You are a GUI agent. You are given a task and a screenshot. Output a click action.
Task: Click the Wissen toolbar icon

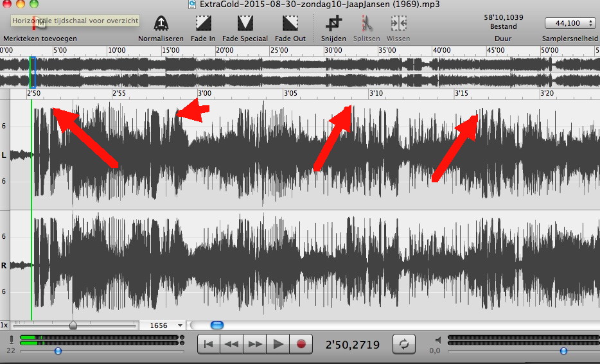tap(398, 24)
